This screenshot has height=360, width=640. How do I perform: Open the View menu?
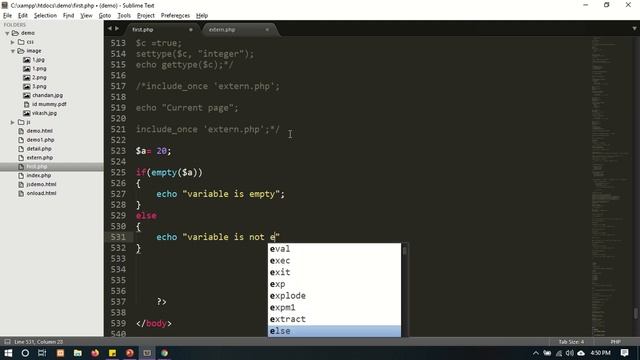click(86, 16)
